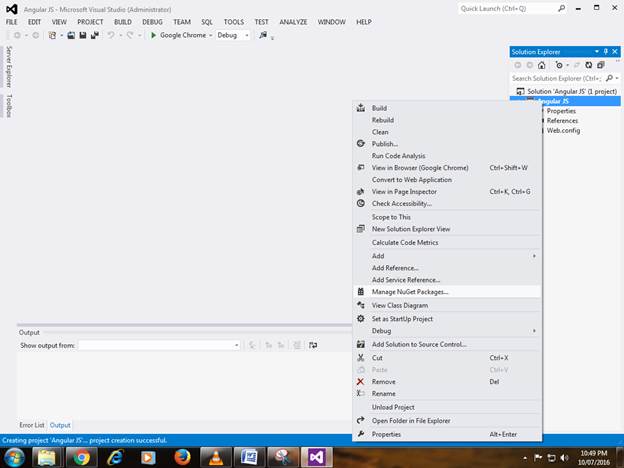Click the Visual Studio logo icon
This screenshot has height=468, width=624.
click(12, 9)
